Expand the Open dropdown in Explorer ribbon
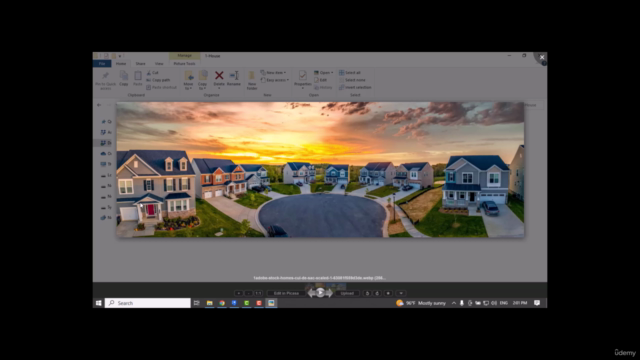The image size is (640, 360). click(324, 73)
